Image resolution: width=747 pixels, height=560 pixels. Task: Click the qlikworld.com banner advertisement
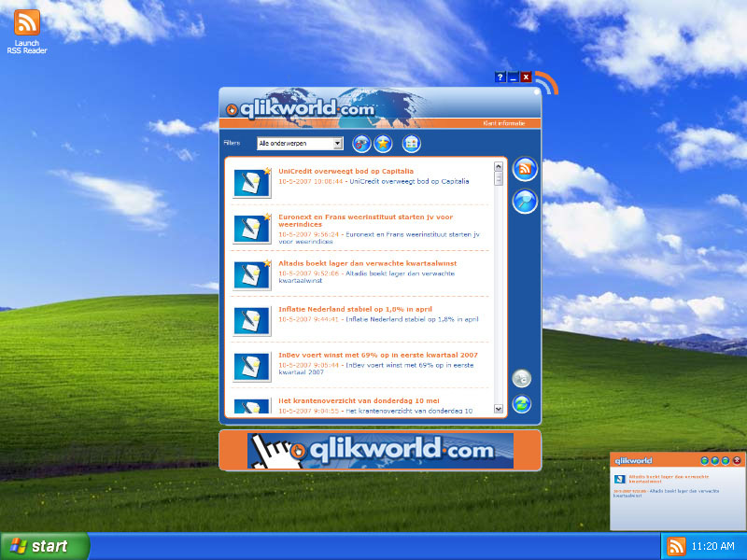(380, 450)
